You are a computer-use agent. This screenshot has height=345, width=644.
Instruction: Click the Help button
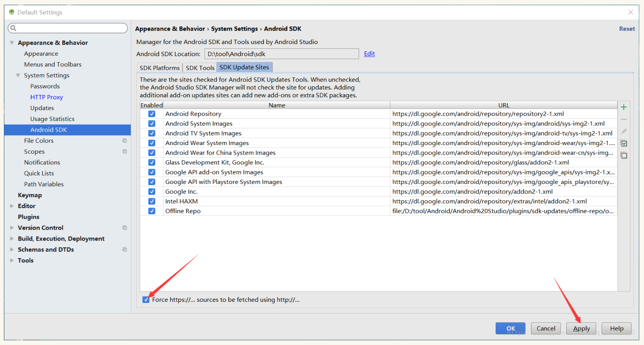click(616, 328)
